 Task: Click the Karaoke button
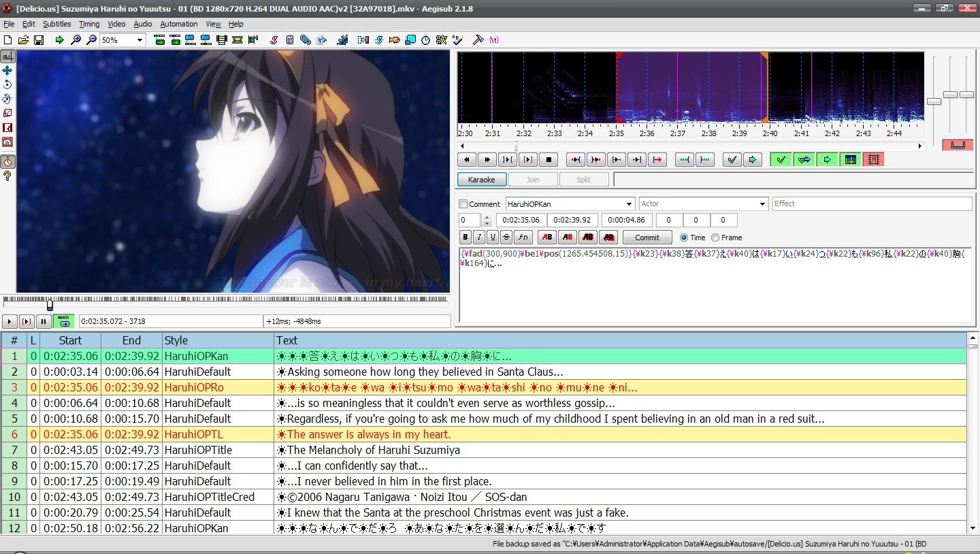click(x=482, y=180)
